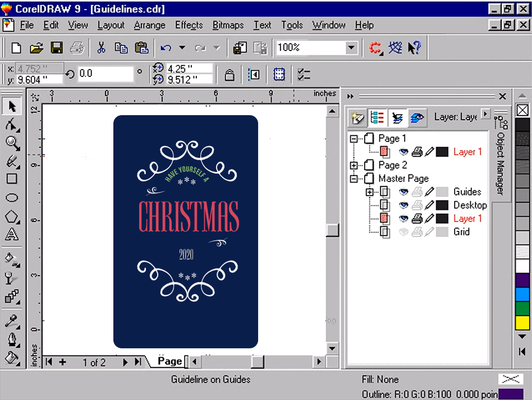Image resolution: width=532 pixels, height=400 pixels.
Task: Select the Ellipse tool
Action: point(12,197)
